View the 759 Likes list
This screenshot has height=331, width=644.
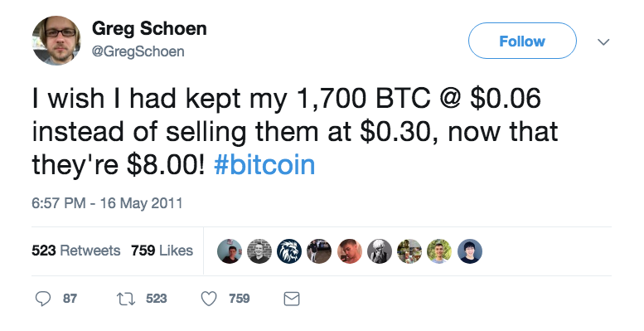(x=162, y=251)
